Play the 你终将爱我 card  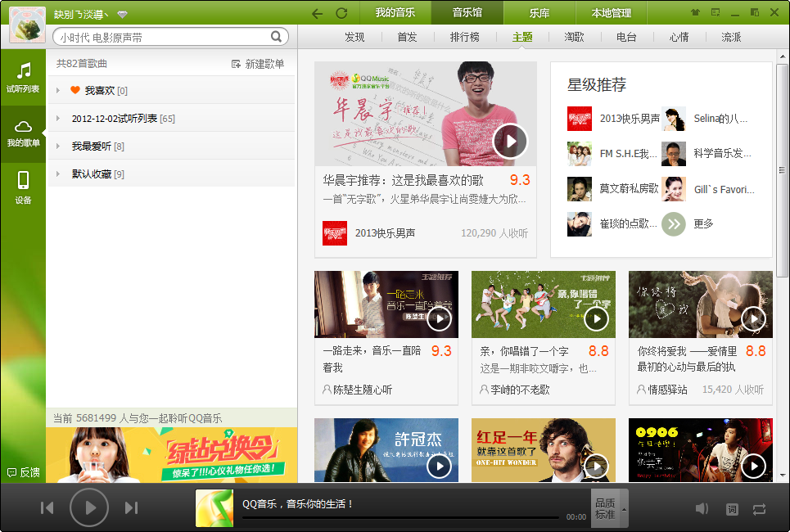(754, 319)
